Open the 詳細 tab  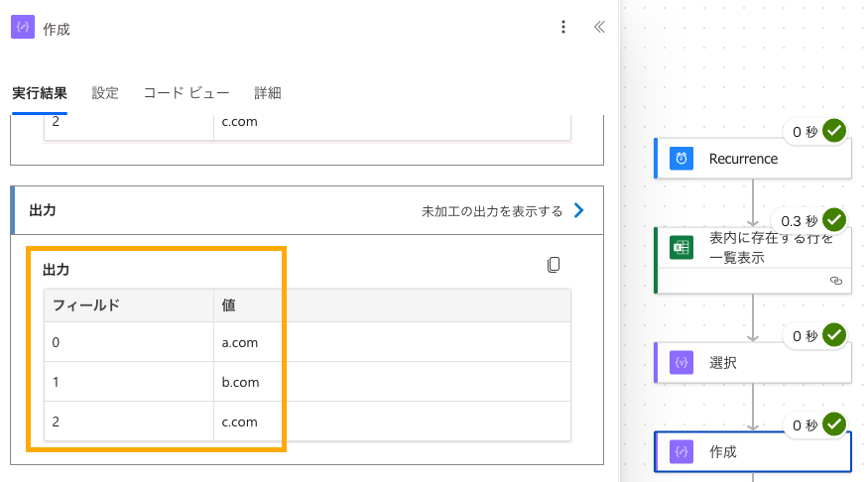[x=268, y=93]
